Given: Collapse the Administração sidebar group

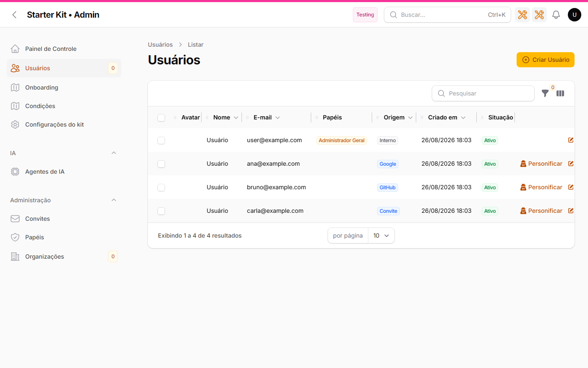Looking at the screenshot, I should (114, 200).
